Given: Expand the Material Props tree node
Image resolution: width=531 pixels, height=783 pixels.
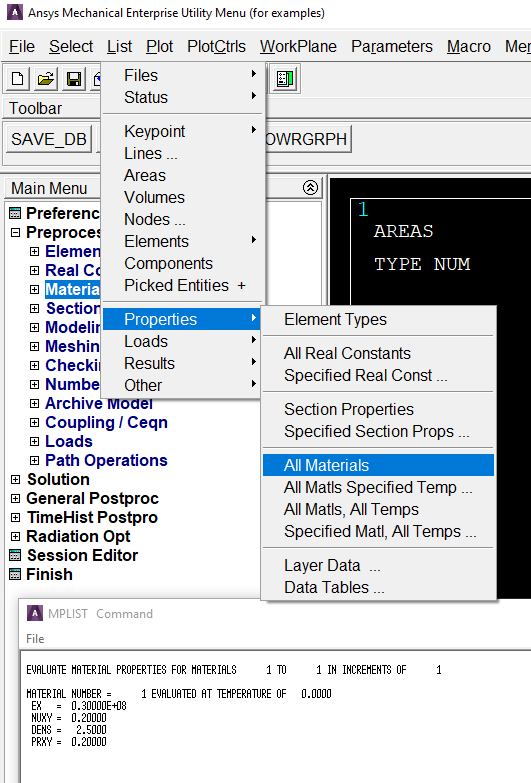Looking at the screenshot, I should click(34, 289).
